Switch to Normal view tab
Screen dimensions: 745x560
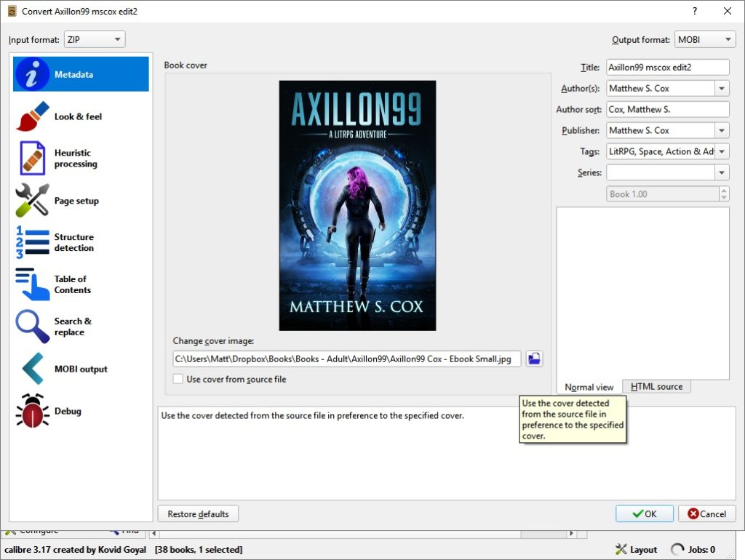click(589, 387)
